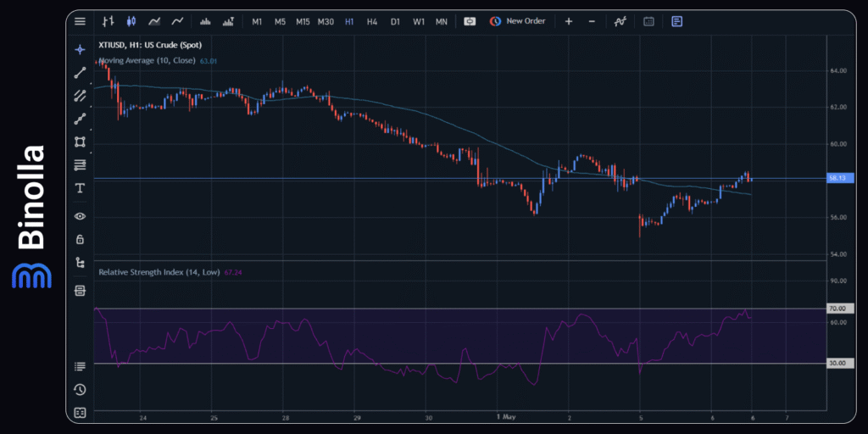Switch timeframe to H4
Screen dimensions: 868x434
(372, 21)
